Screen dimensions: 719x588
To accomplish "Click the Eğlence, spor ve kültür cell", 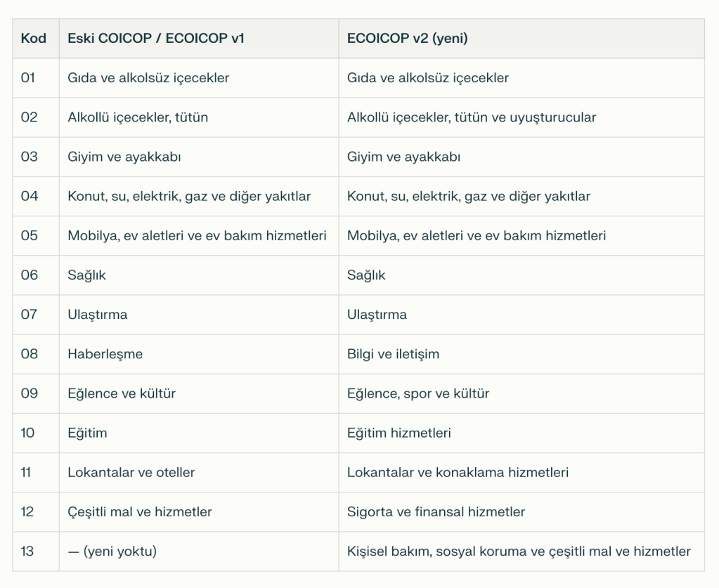I will [x=418, y=393].
